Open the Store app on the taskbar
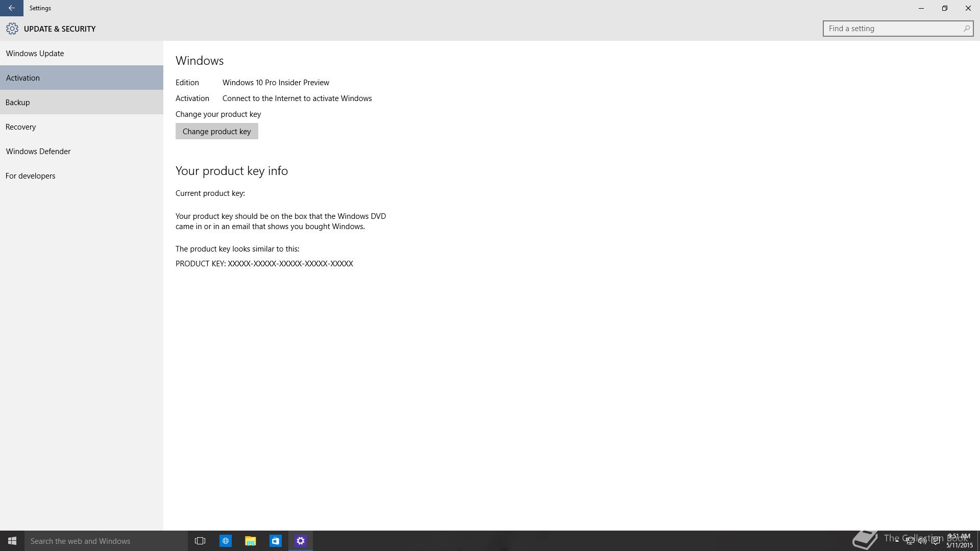Image resolution: width=980 pixels, height=551 pixels. pos(275,541)
